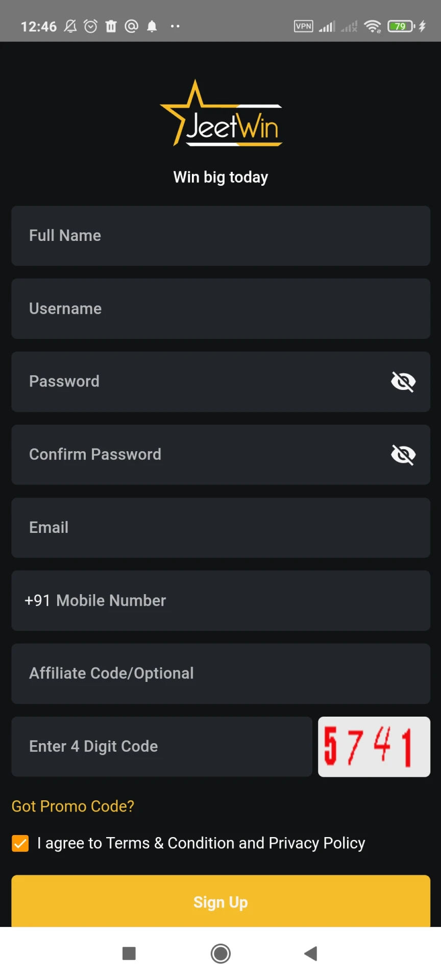This screenshot has width=441, height=980.
Task: Click the Affiliate Code optional field
Action: click(220, 673)
